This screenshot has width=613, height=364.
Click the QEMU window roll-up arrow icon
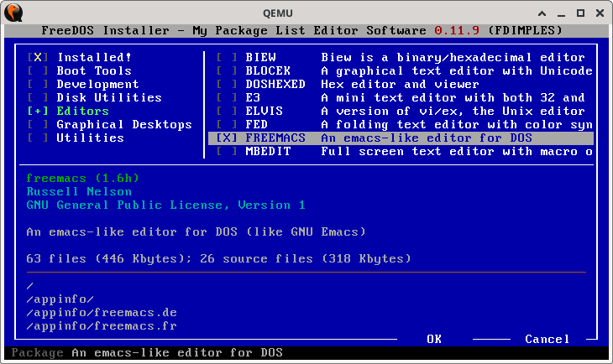coord(542,13)
